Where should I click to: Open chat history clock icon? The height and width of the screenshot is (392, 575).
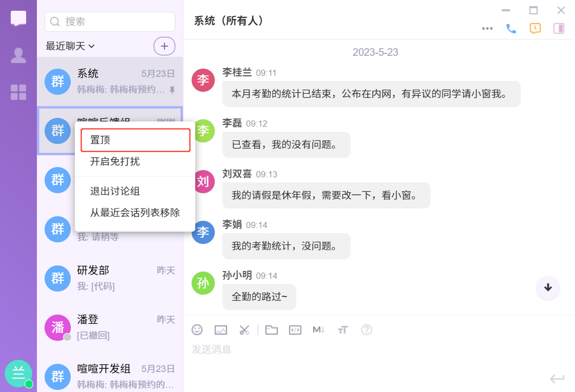535,29
